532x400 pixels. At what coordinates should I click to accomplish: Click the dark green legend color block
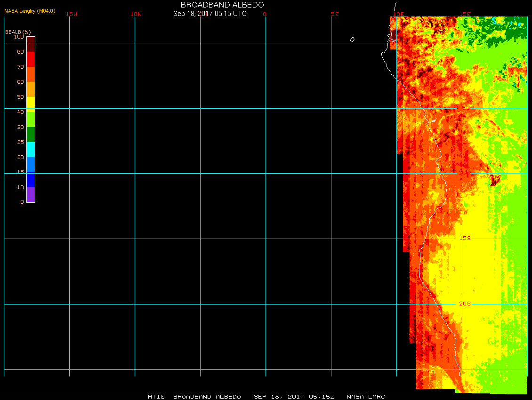tap(31, 135)
